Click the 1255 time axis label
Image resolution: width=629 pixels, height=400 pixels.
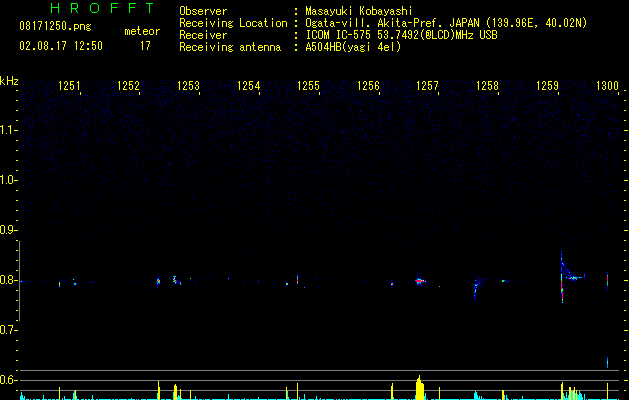coord(308,86)
